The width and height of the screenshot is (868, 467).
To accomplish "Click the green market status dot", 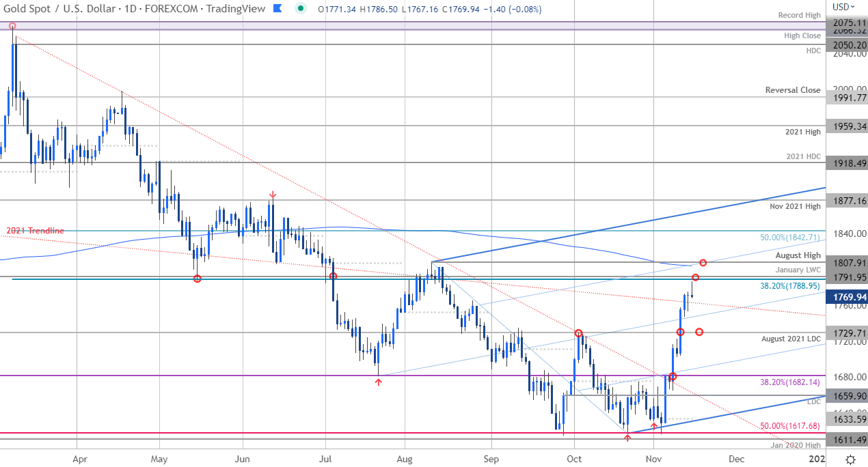I will pyautogui.click(x=301, y=8).
